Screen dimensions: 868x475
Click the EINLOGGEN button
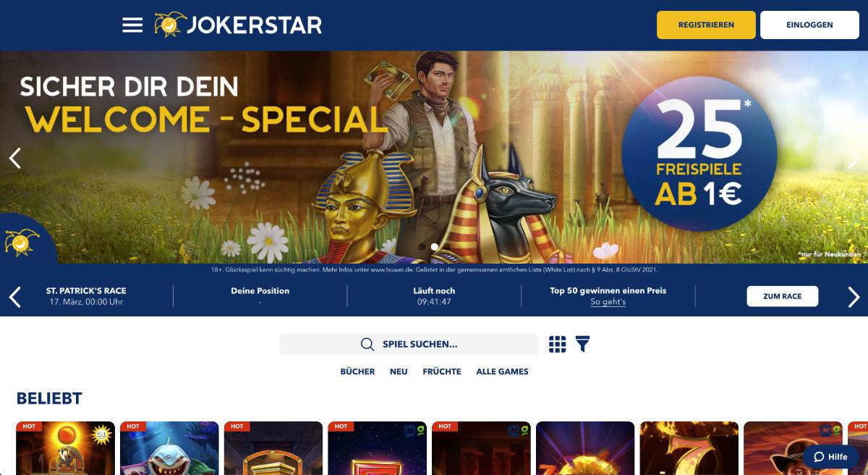point(809,25)
